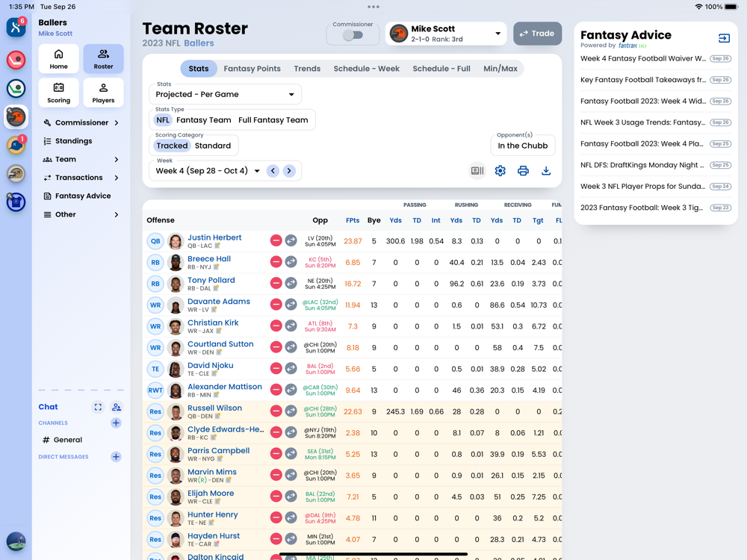The image size is (747, 560).
Task: Sort by FPts column header
Action: tap(353, 220)
